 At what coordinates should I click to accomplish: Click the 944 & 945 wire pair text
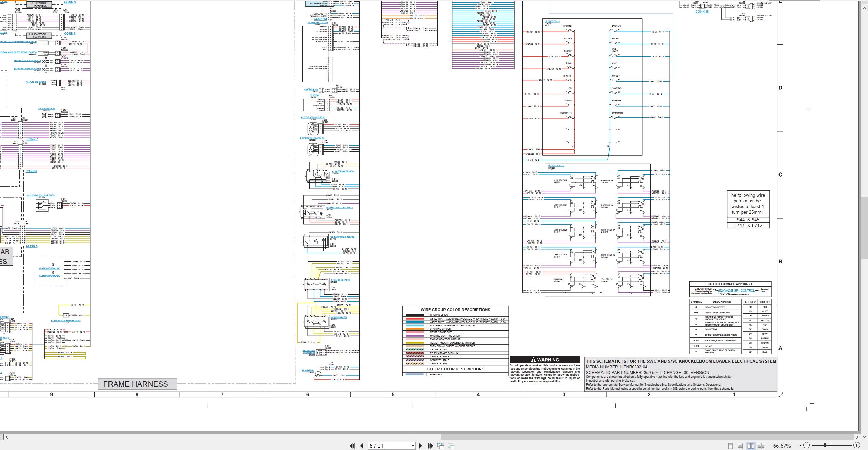coord(748,220)
